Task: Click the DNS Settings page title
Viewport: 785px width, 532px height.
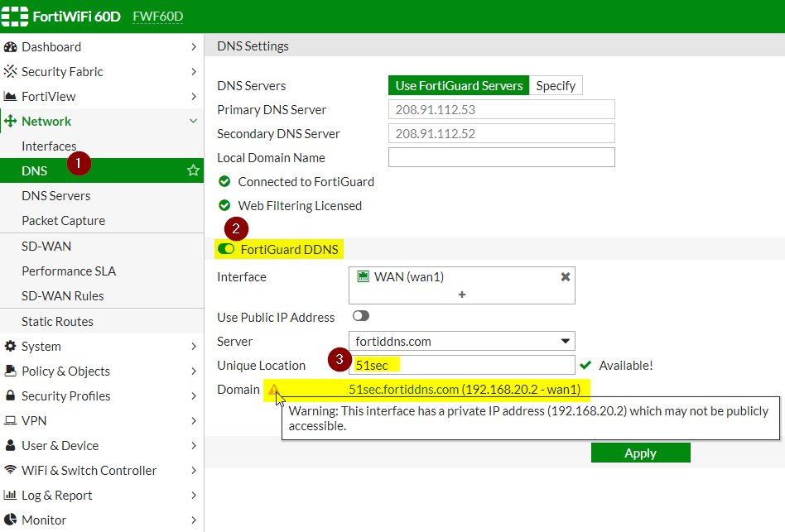Action: coord(253,46)
